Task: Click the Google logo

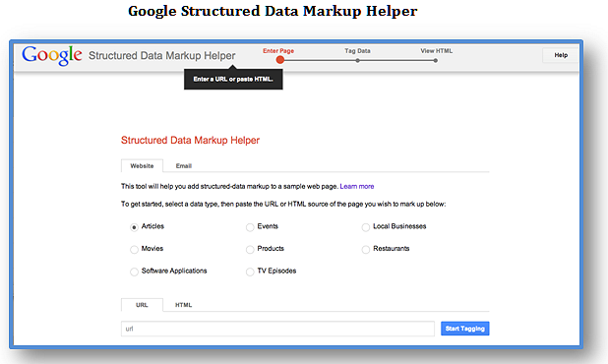Action: [x=52, y=55]
